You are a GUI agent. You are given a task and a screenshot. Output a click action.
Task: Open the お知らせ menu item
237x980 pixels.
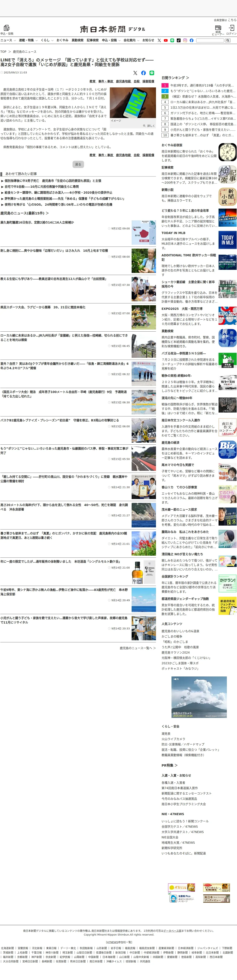click(x=148, y=40)
